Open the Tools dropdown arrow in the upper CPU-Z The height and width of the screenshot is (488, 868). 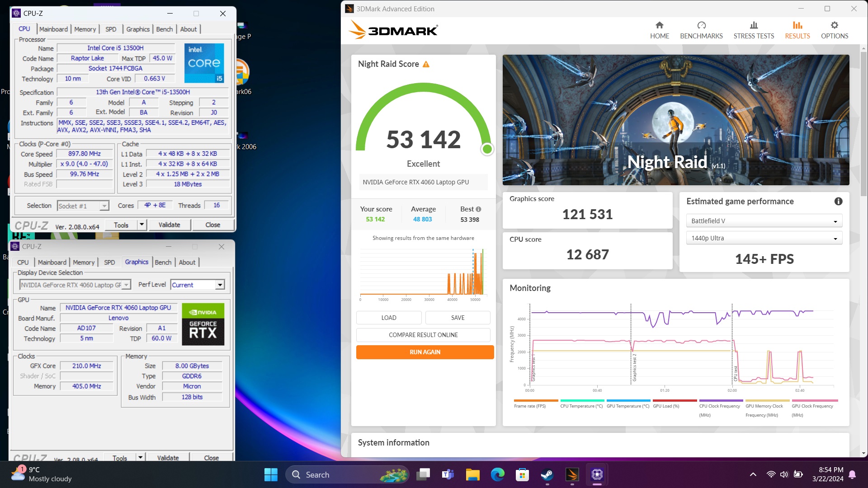pyautogui.click(x=142, y=225)
